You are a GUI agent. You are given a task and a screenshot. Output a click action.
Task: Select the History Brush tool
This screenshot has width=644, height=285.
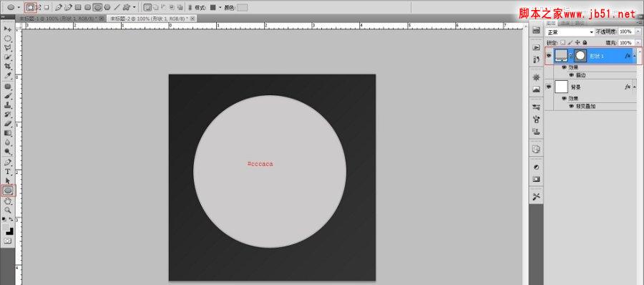point(7,115)
